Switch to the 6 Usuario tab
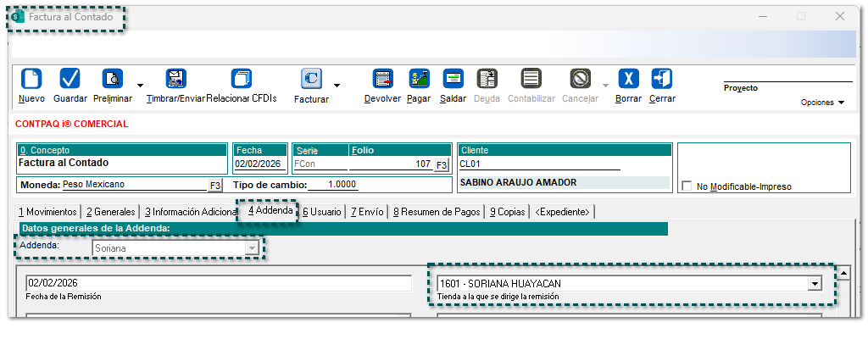 [321, 212]
